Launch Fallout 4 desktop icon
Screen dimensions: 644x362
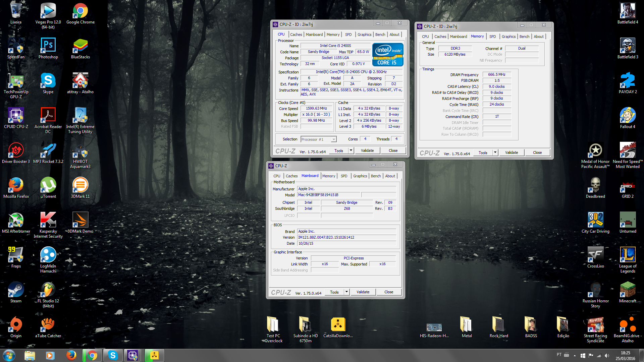628,118
